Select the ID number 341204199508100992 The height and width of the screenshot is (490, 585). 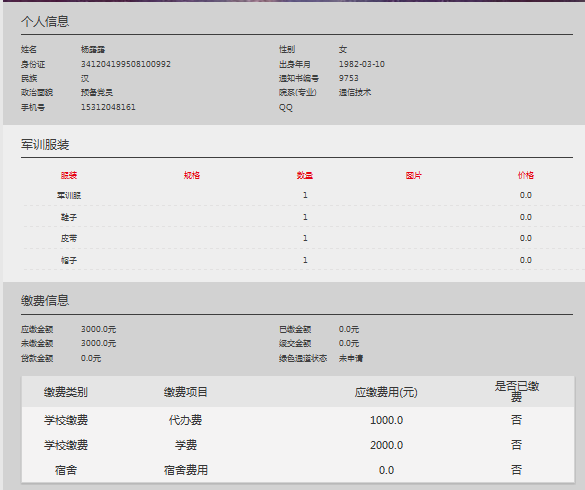point(126,64)
